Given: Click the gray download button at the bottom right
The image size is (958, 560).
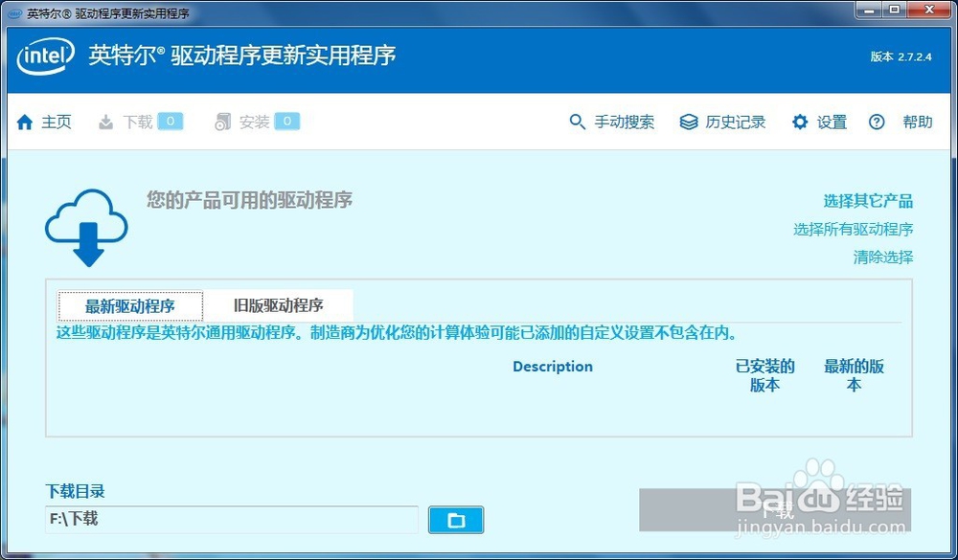Looking at the screenshot, I should pos(775,510).
